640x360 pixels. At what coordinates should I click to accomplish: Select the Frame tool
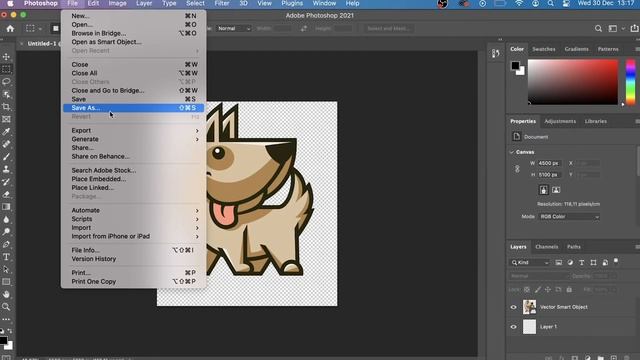[x=6, y=119]
